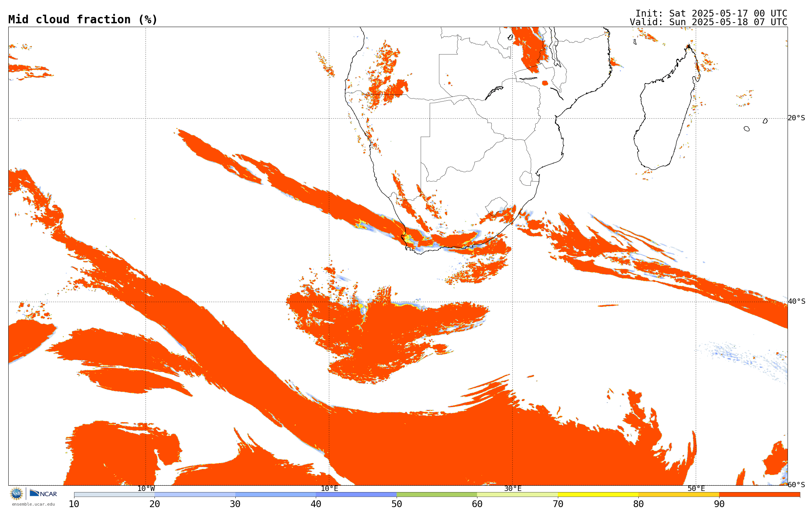
Task: Click the 30°E longitude label
Action: [513, 489]
